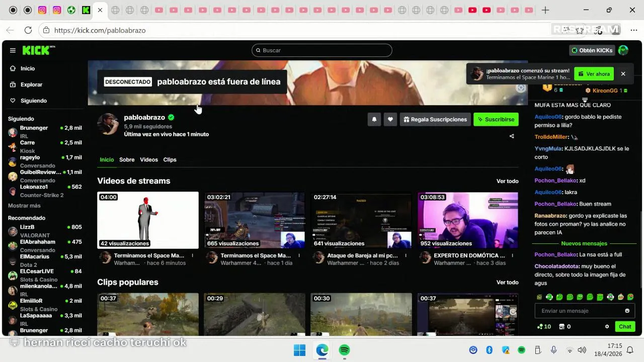This screenshot has width=644, height=362.
Task: Click Ver todo for Clips populares
Action: click(507, 283)
